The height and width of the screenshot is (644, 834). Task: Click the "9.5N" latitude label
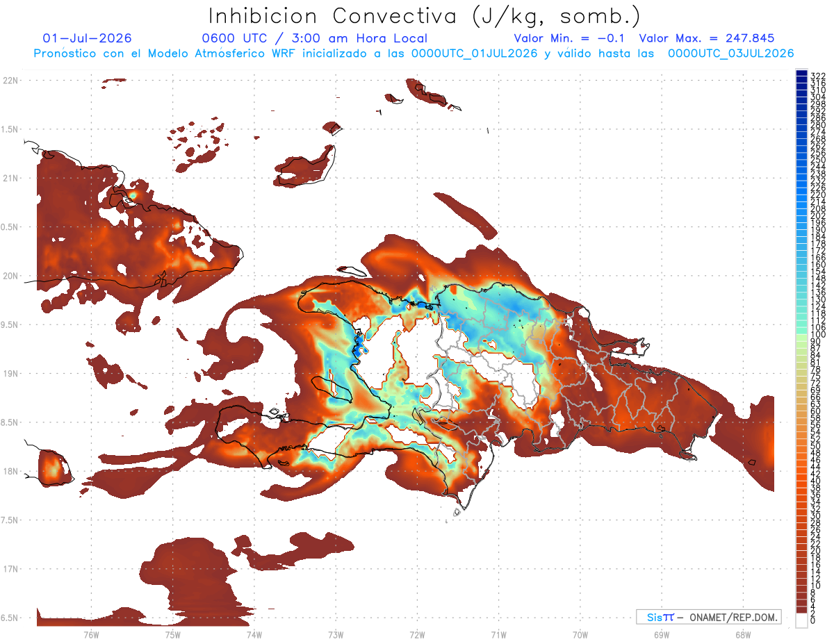click(10, 325)
